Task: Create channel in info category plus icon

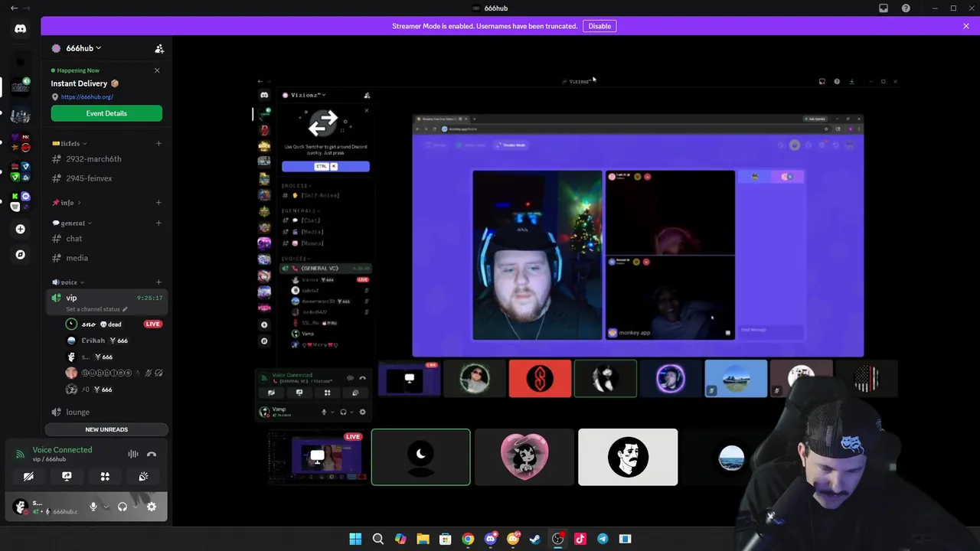Action: click(158, 203)
